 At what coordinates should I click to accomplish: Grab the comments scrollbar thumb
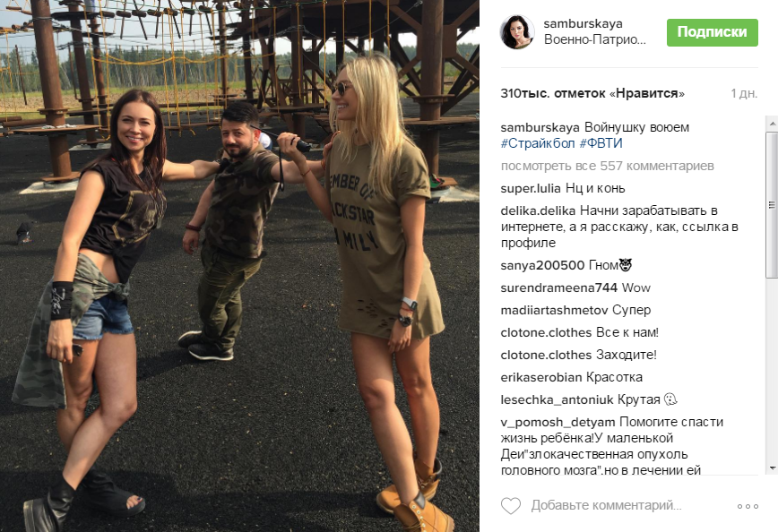(772, 204)
